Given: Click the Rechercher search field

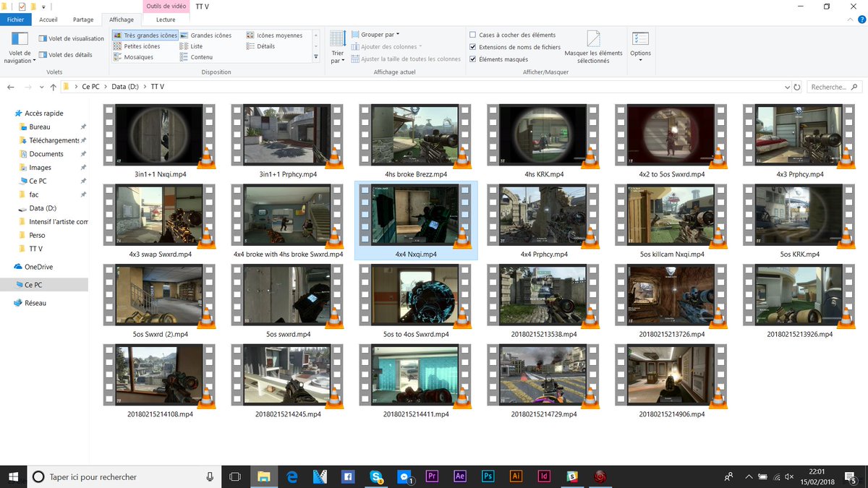Looking at the screenshot, I should point(834,87).
